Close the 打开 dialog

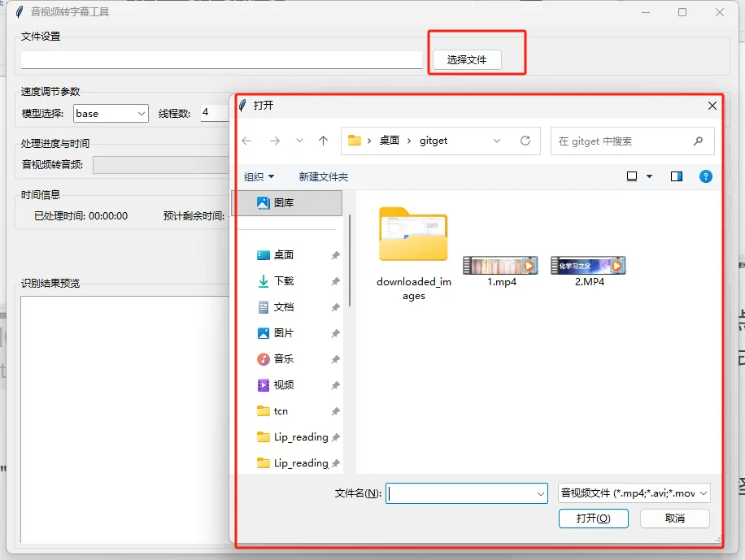pyautogui.click(x=712, y=106)
